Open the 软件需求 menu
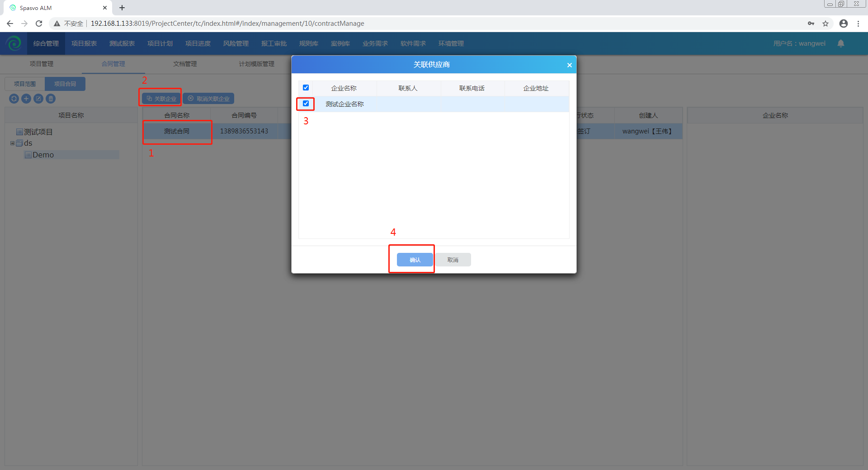The width and height of the screenshot is (868, 470). (x=413, y=43)
